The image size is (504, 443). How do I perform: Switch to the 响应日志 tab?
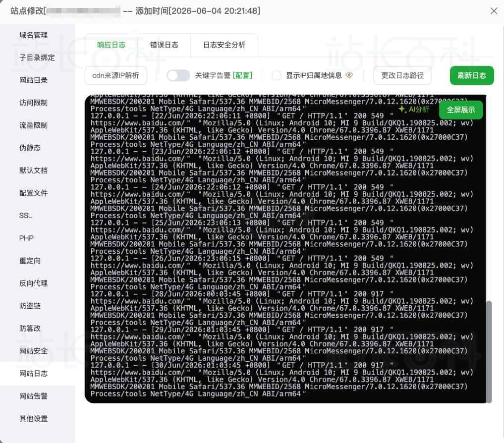pyautogui.click(x=111, y=45)
